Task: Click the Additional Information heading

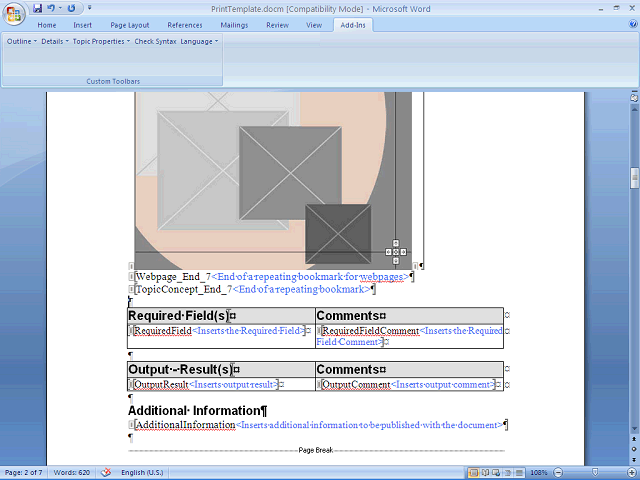Action: [x=198, y=411]
